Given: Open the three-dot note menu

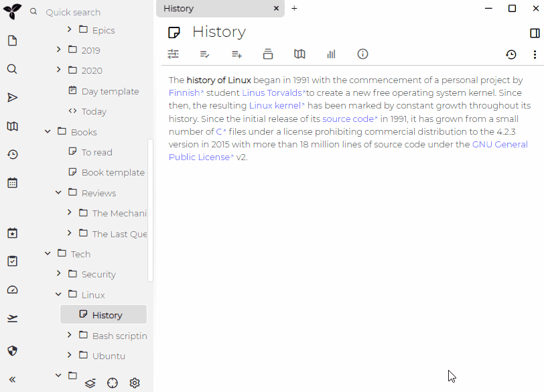Looking at the screenshot, I should tap(533, 54).
